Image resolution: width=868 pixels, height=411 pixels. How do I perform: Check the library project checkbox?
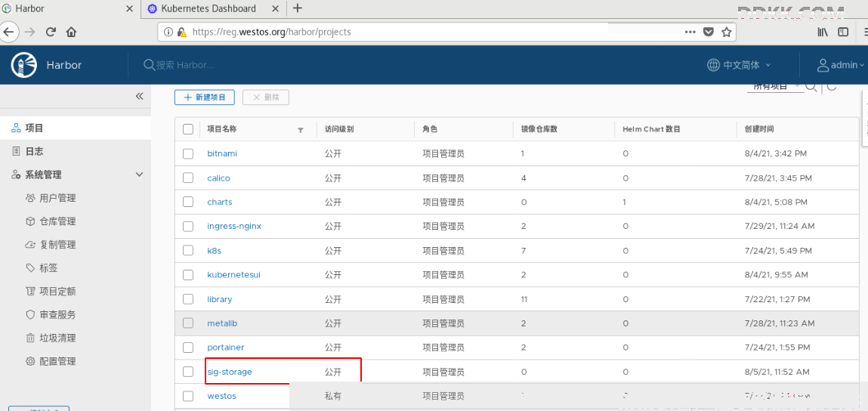click(188, 298)
